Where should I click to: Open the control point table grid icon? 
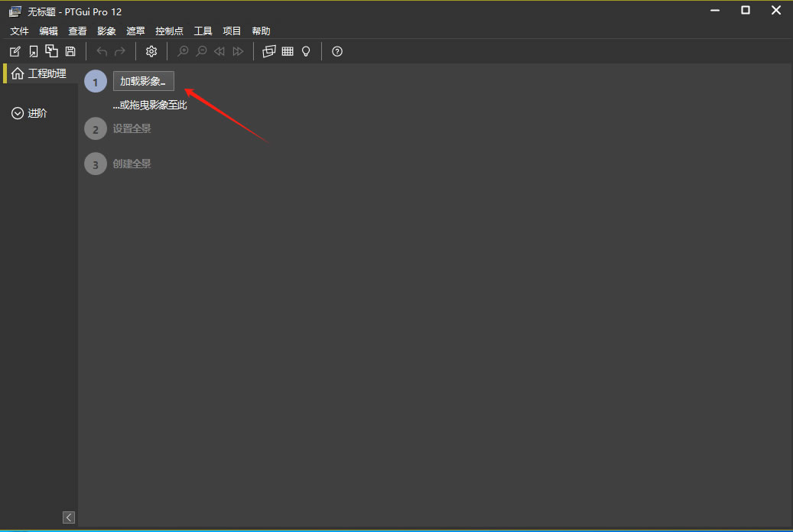[x=288, y=51]
